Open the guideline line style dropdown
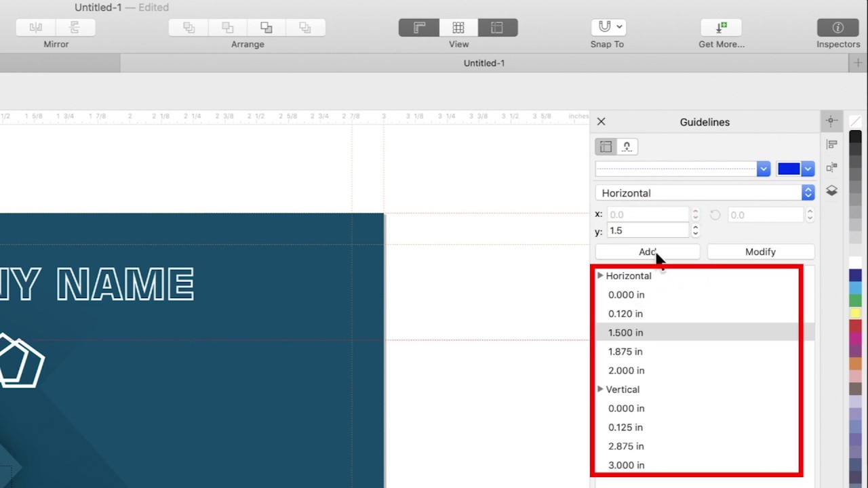The image size is (868, 488). tap(683, 169)
